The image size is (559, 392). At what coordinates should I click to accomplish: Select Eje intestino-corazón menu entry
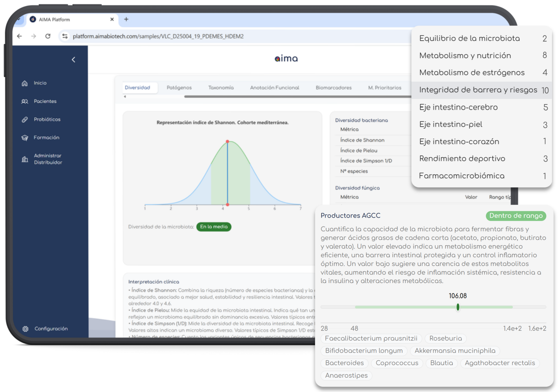click(x=482, y=141)
